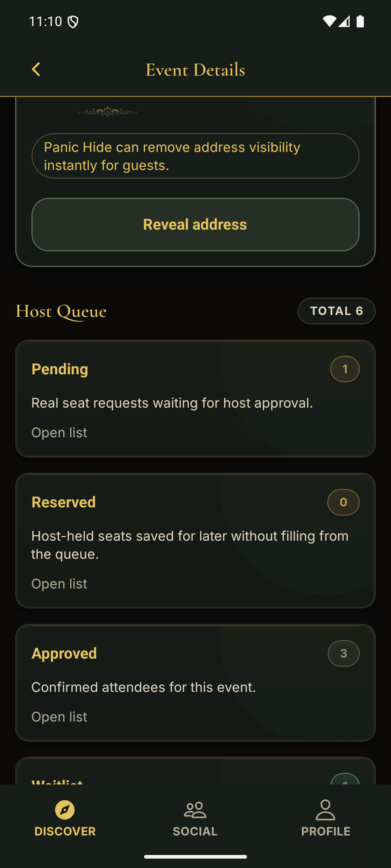391x868 pixels.
Task: Open list of Pending seat requests
Action: coord(59,433)
